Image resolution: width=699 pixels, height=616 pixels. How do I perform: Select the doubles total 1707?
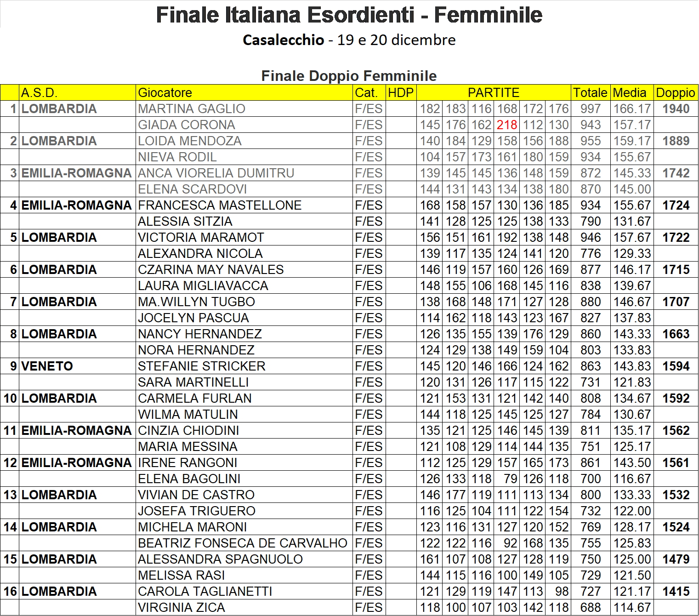676,302
